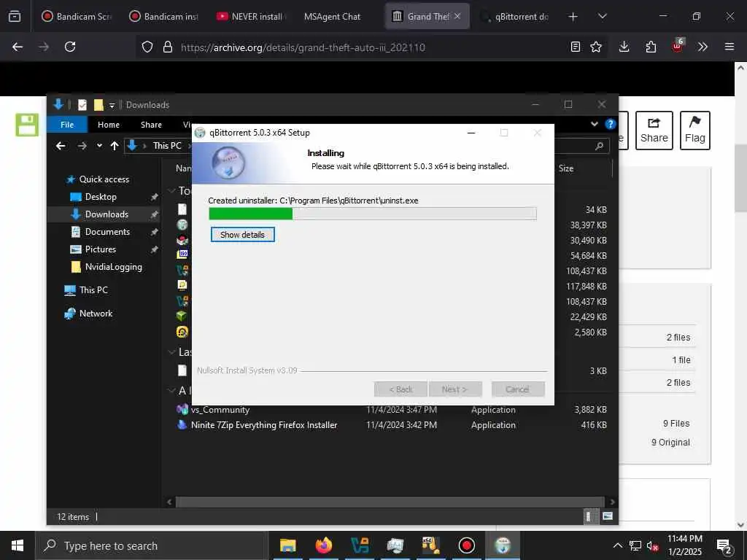Select Desktop in the navigation pane

click(x=101, y=197)
